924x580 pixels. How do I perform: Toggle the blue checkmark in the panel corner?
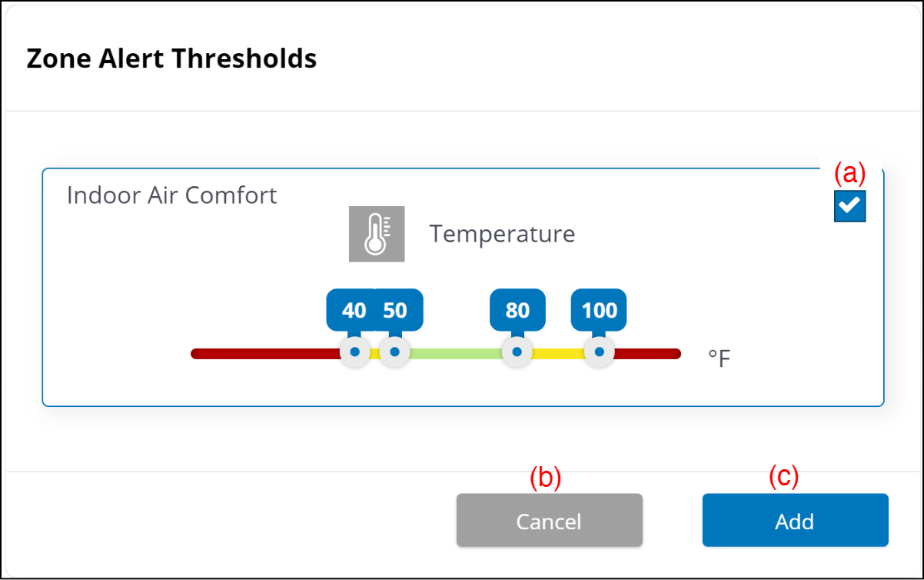(849, 206)
